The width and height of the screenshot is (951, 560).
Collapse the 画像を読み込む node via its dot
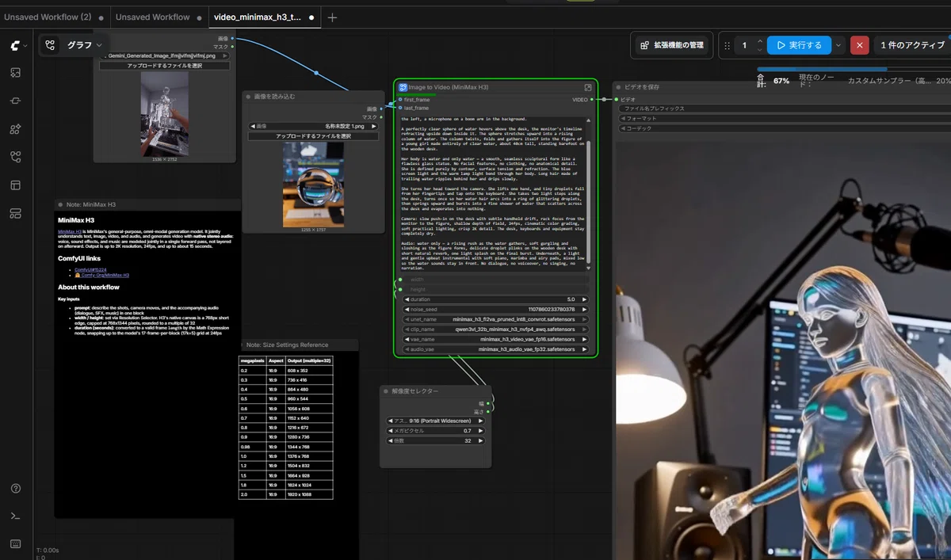pyautogui.click(x=248, y=96)
